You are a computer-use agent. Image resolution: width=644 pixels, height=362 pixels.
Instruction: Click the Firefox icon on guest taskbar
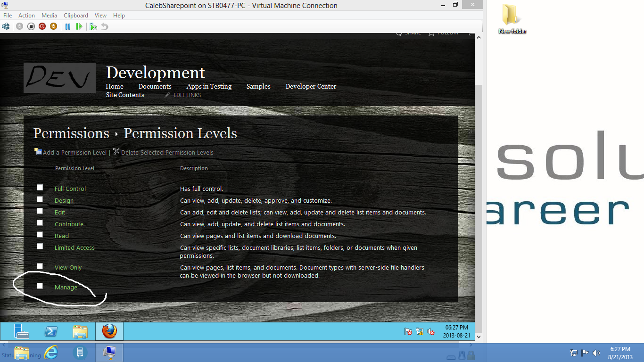click(109, 331)
